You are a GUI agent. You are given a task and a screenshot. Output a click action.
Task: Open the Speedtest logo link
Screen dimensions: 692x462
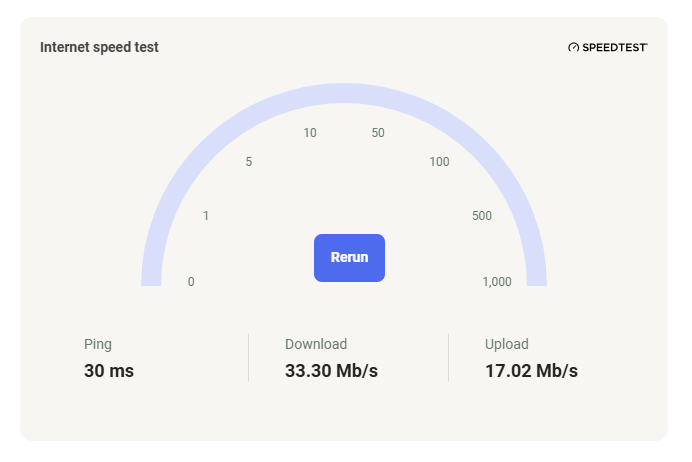click(612, 47)
